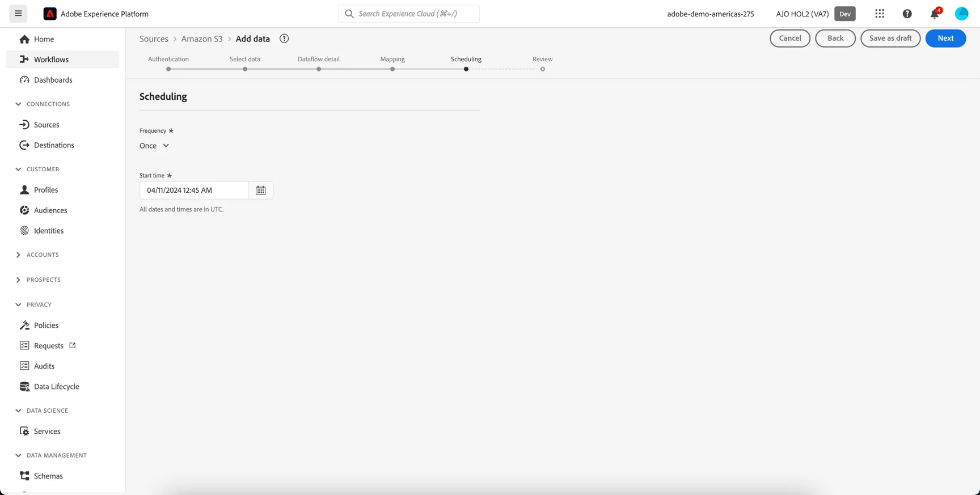Open the help question mark menu
This screenshot has width=980, height=495.
tap(907, 14)
